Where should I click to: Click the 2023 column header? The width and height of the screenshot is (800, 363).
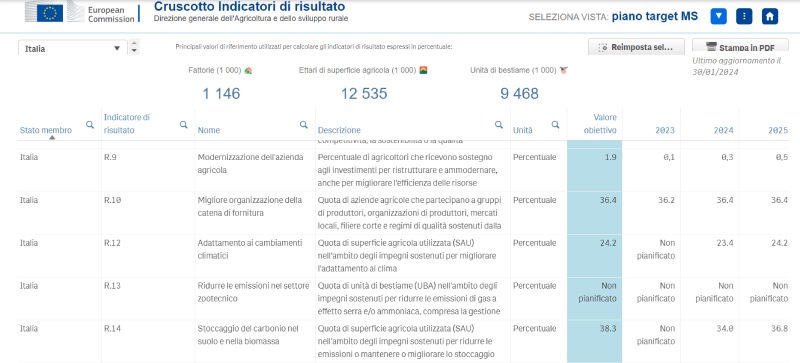(665, 130)
